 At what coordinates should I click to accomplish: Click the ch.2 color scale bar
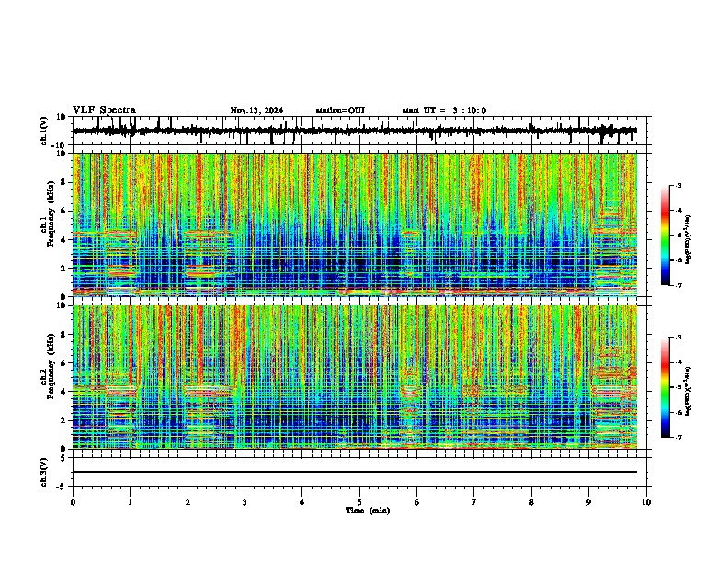point(665,387)
